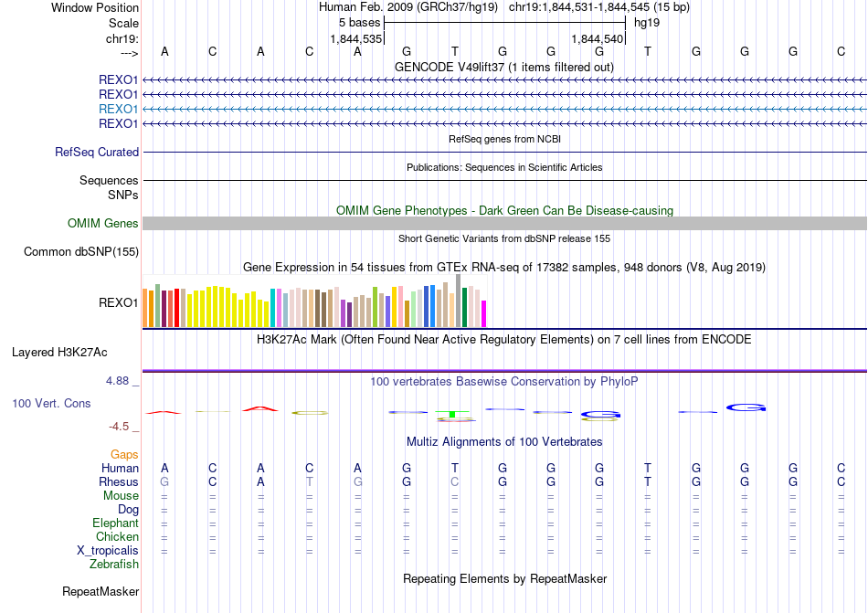Click the Dog species row label
The image size is (868, 613).
(x=128, y=510)
